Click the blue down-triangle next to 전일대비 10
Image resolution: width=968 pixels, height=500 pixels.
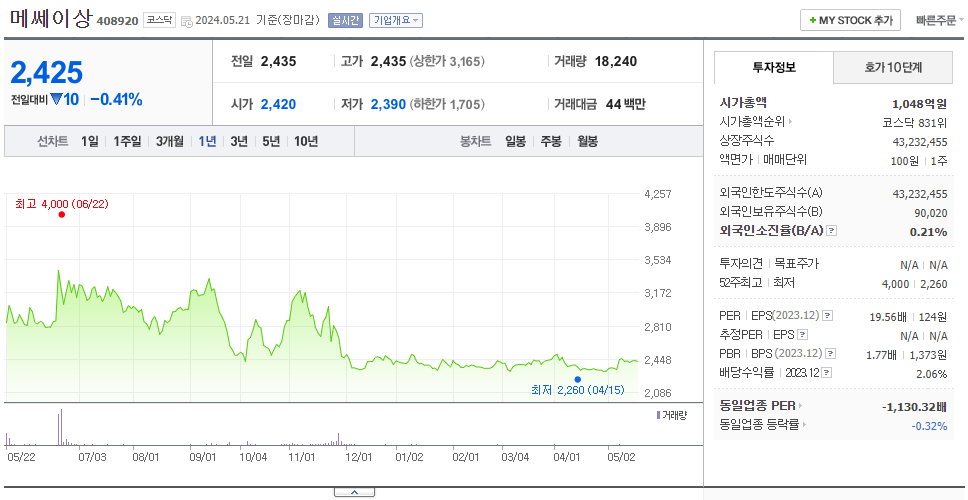tap(56, 99)
